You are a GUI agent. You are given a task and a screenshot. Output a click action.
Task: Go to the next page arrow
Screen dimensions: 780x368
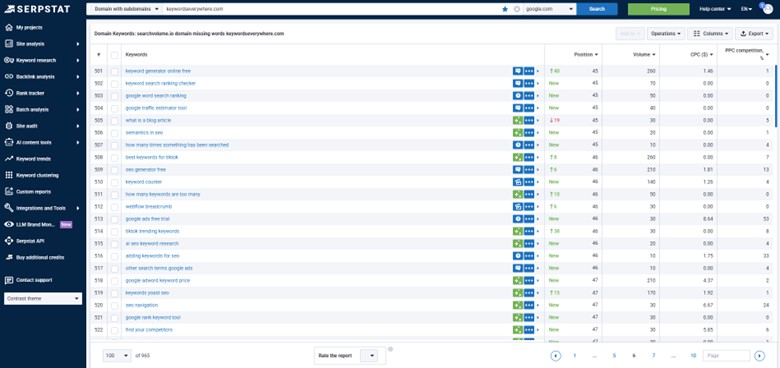coord(759,356)
